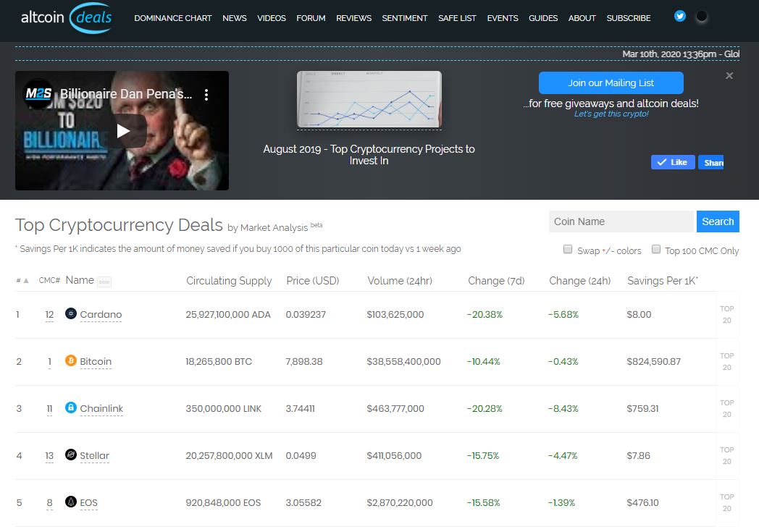Click the EOS coin icon
Screen dimensions: 759x532
pyautogui.click(x=71, y=502)
